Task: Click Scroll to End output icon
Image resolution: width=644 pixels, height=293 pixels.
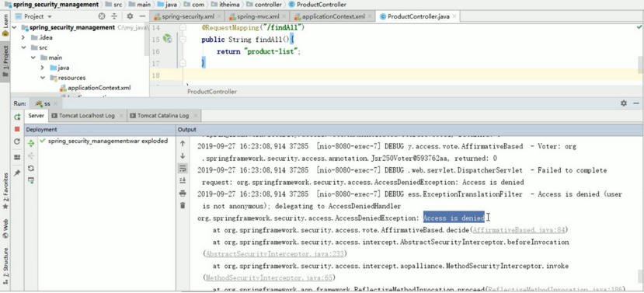Action: [183, 180]
